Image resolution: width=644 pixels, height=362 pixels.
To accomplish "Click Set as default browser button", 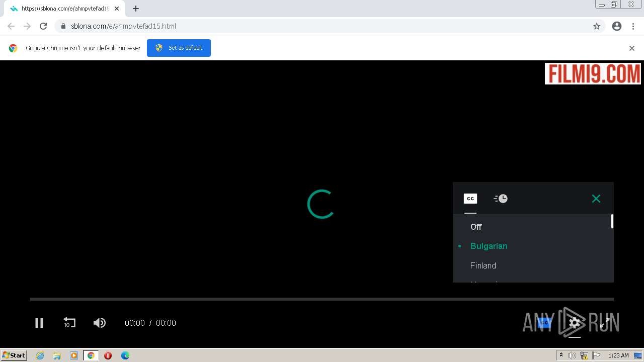I will click(x=179, y=48).
